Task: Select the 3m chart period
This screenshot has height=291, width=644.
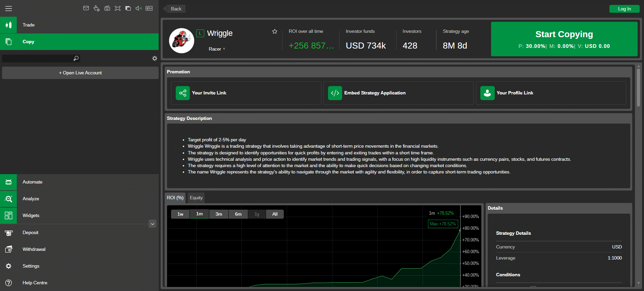Action: click(219, 214)
